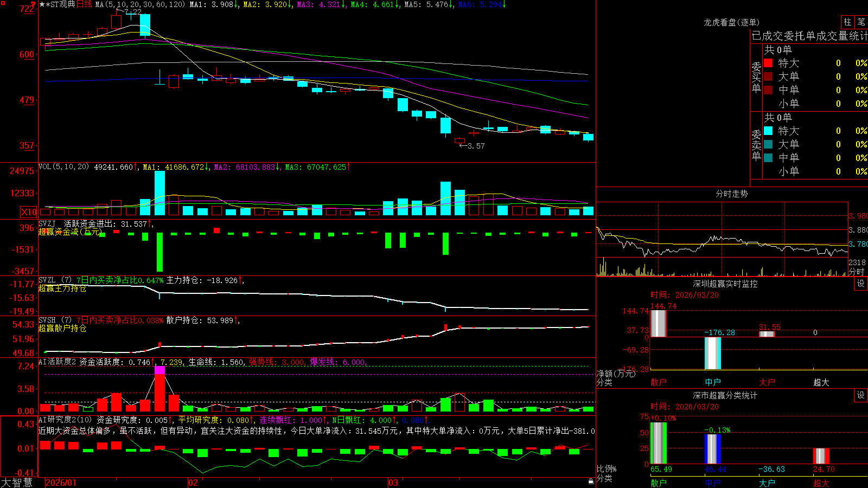Click the lock icon on the timeline
The width and height of the screenshot is (868, 488).
pos(591,481)
